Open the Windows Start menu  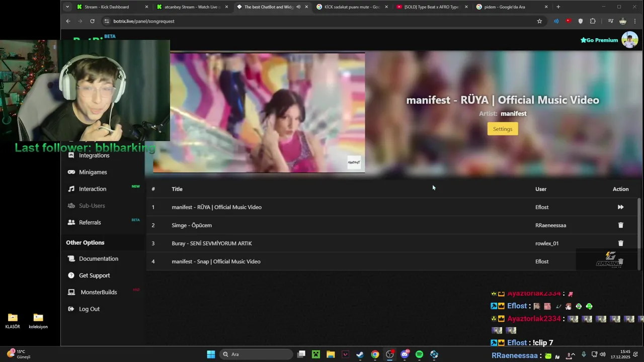pos(211,354)
